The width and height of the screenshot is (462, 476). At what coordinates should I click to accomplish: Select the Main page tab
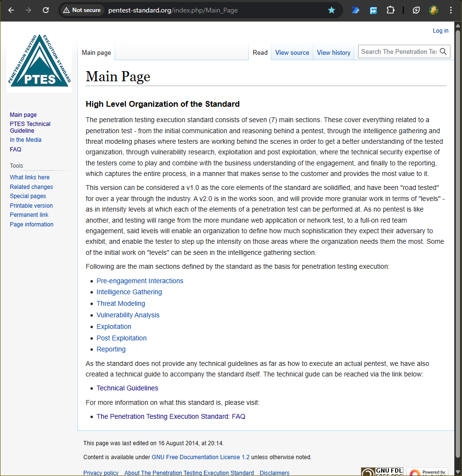[96, 52]
